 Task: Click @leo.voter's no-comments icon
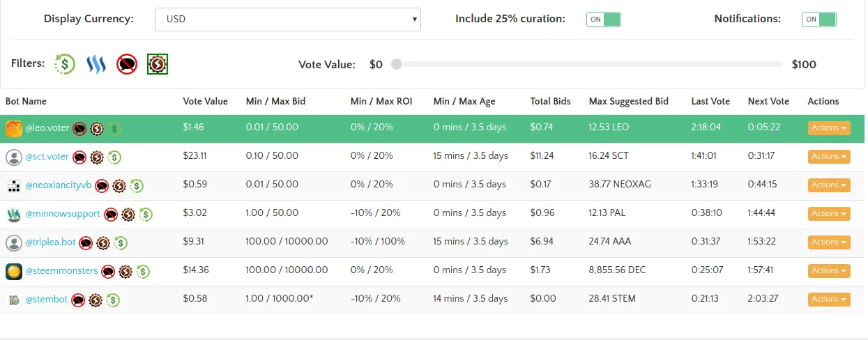click(79, 128)
